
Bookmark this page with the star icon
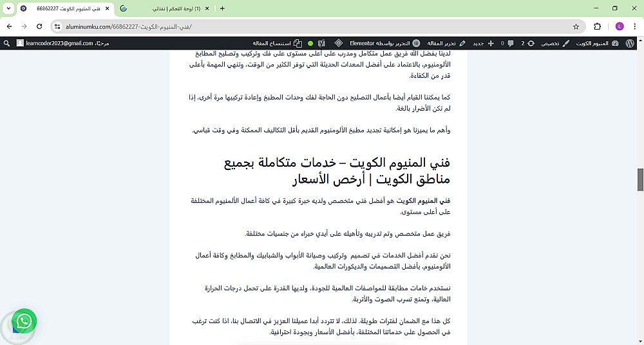(576, 26)
